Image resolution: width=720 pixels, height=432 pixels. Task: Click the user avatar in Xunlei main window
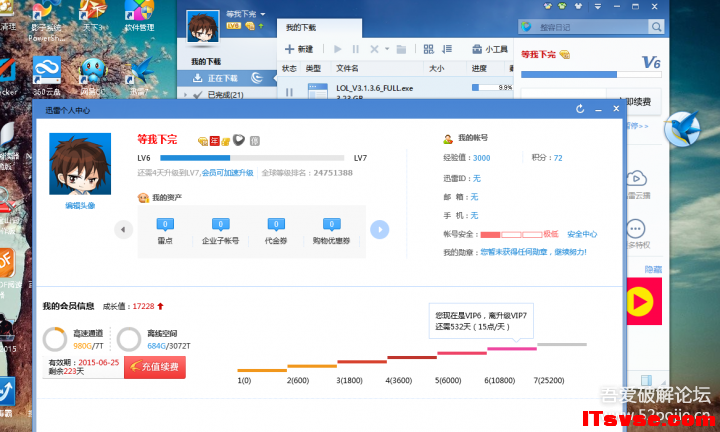pos(202,27)
